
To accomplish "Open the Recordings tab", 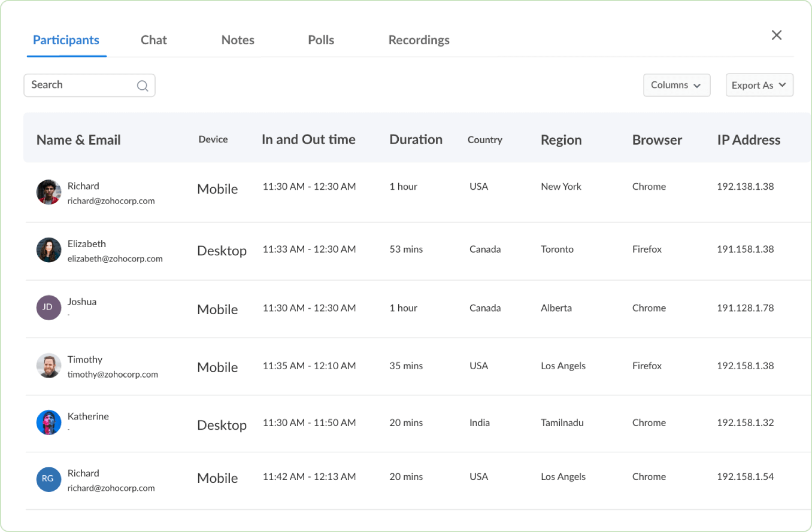I will pos(419,39).
